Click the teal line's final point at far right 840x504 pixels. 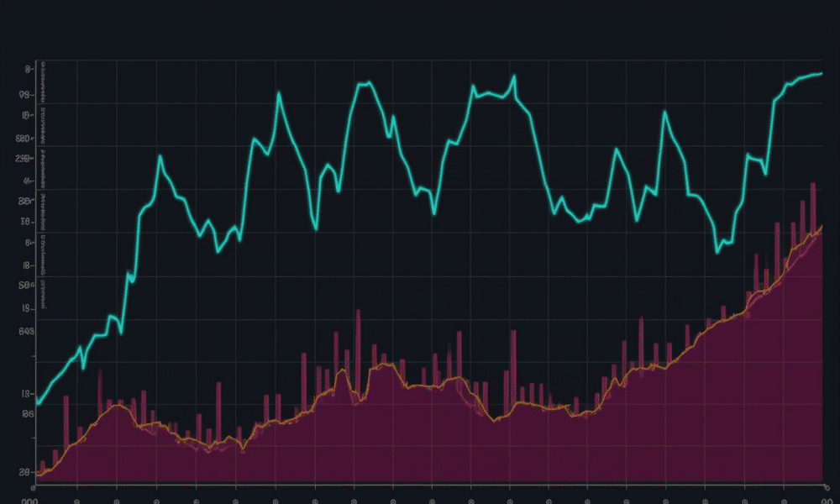click(x=820, y=74)
